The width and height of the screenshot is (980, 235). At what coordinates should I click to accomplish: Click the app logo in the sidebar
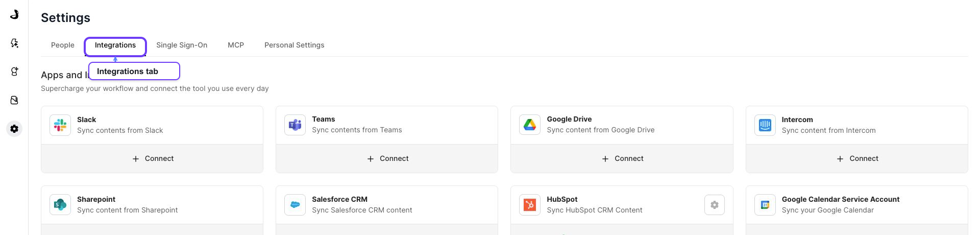tap(14, 14)
